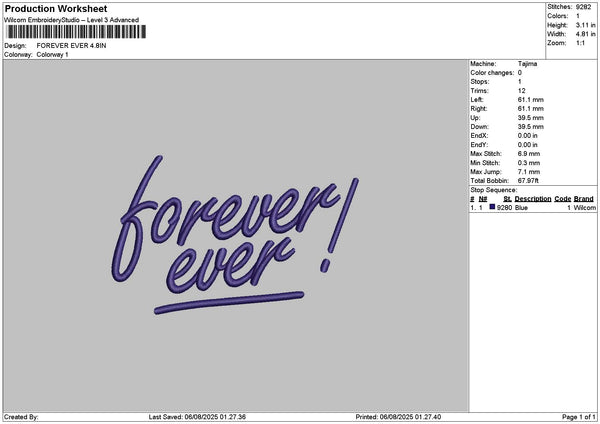Click the "Down:" extent label

[479, 127]
